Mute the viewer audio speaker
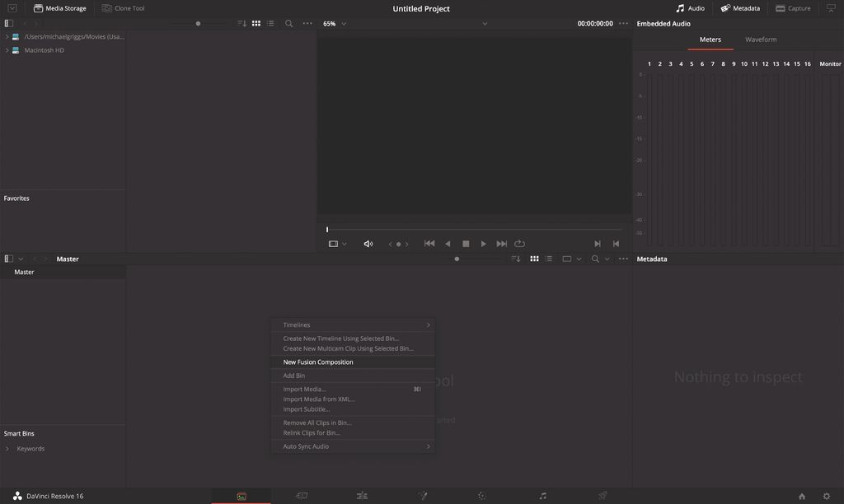 368,243
